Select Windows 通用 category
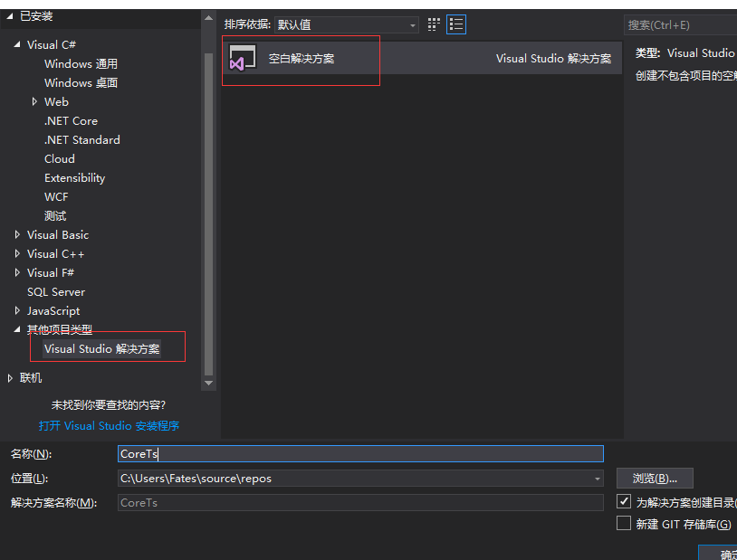Image resolution: width=737 pixels, height=560 pixels. click(x=81, y=64)
